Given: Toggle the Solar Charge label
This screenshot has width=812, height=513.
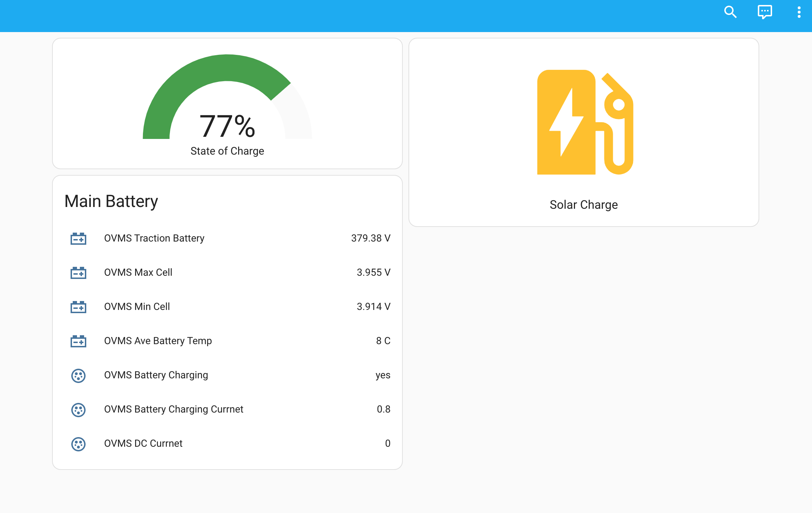Looking at the screenshot, I should (x=584, y=205).
